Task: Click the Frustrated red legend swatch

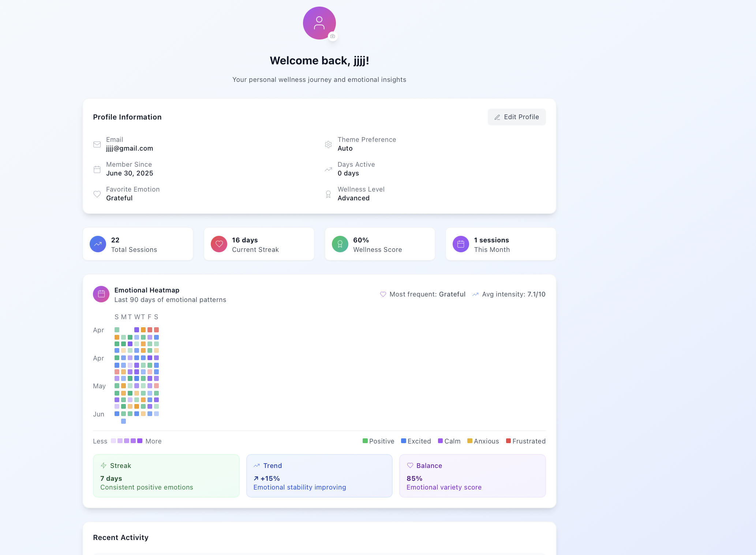Action: (x=508, y=441)
